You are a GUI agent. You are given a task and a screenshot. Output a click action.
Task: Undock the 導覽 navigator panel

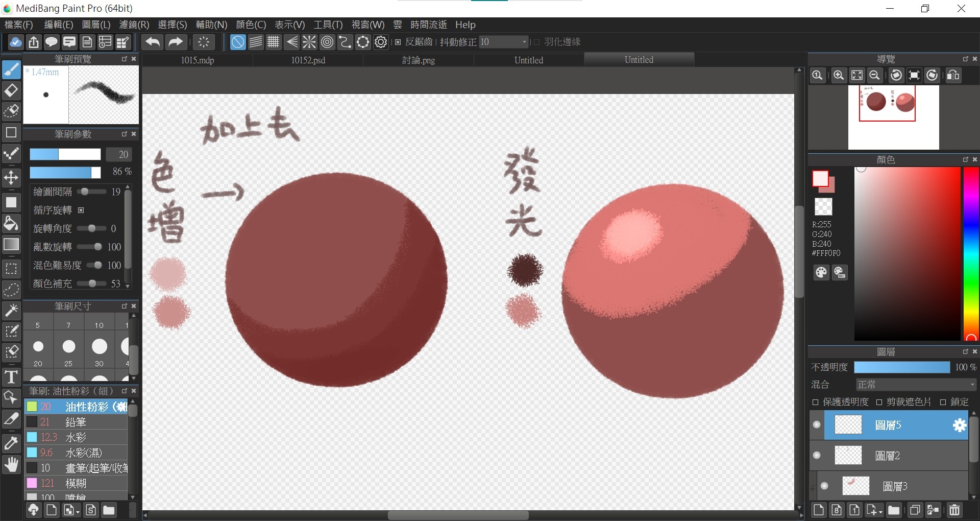tap(965, 59)
